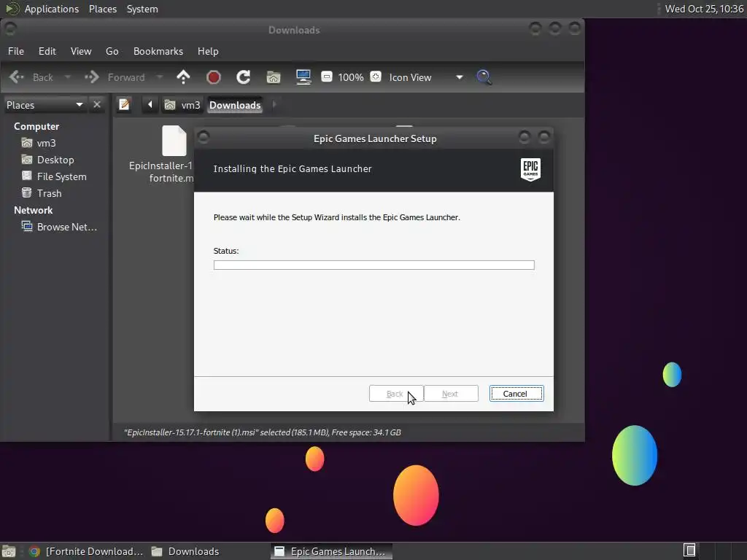Click the Forward arrow in the file manager toolbar

point(91,77)
